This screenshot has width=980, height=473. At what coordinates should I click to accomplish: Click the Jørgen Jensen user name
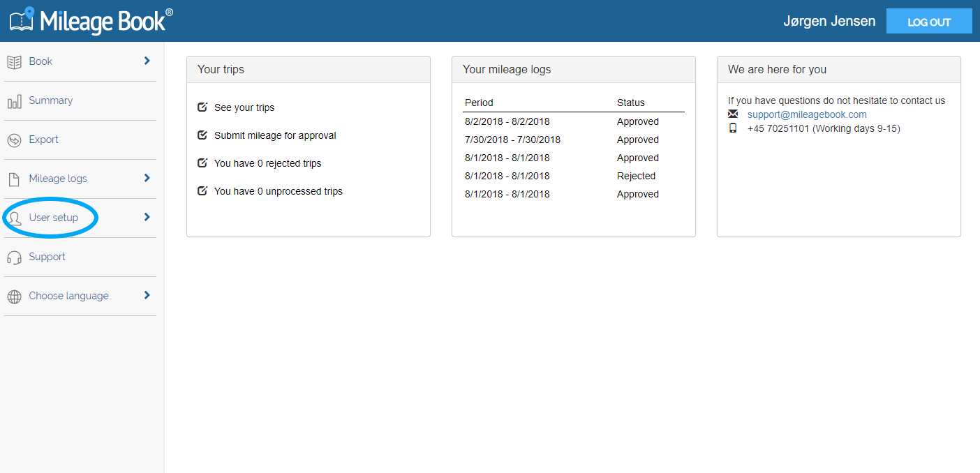(x=829, y=21)
